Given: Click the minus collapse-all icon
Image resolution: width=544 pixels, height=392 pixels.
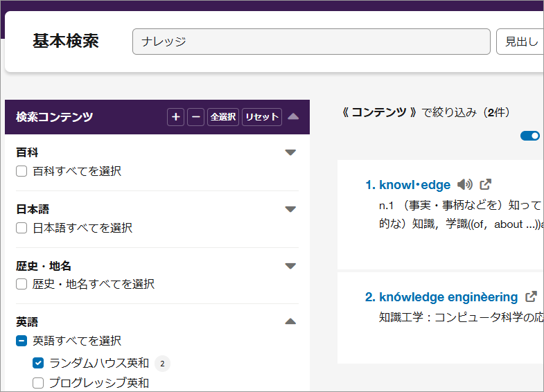Looking at the screenshot, I should 195,117.
